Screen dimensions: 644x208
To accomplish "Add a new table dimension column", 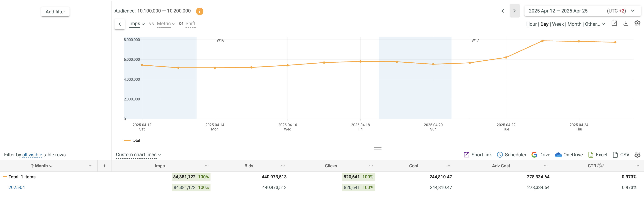I will (x=104, y=166).
